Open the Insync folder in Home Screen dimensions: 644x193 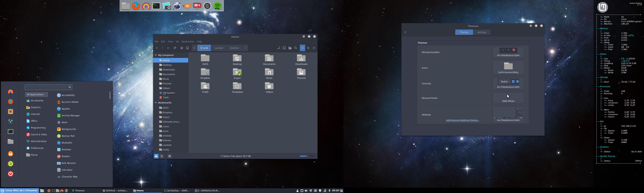point(237,74)
